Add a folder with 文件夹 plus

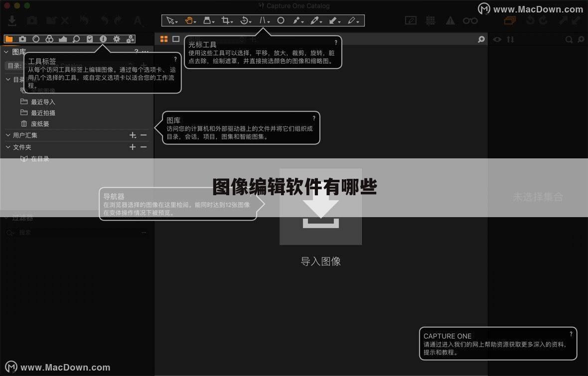pyautogui.click(x=133, y=147)
